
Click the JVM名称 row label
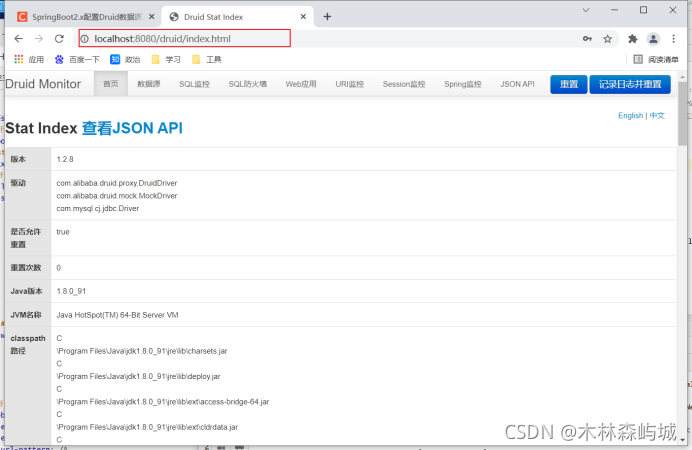[26, 315]
